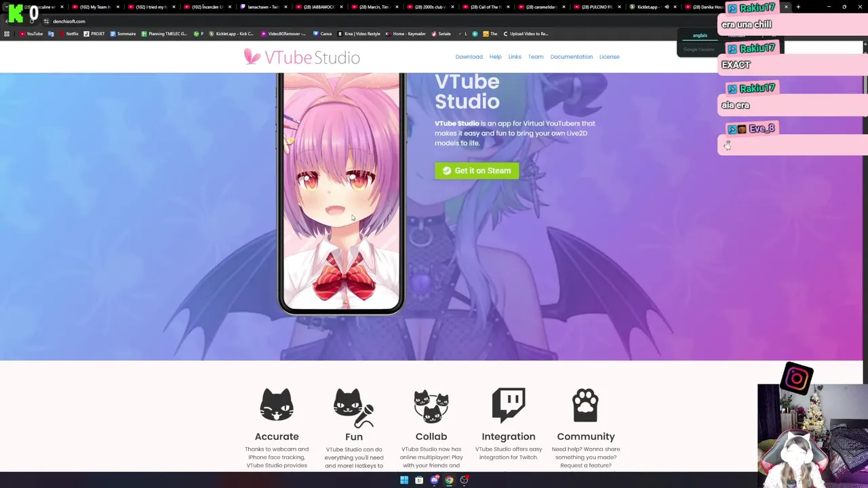Open the Links page in header
Viewport: 868px width, 488px height.
515,57
